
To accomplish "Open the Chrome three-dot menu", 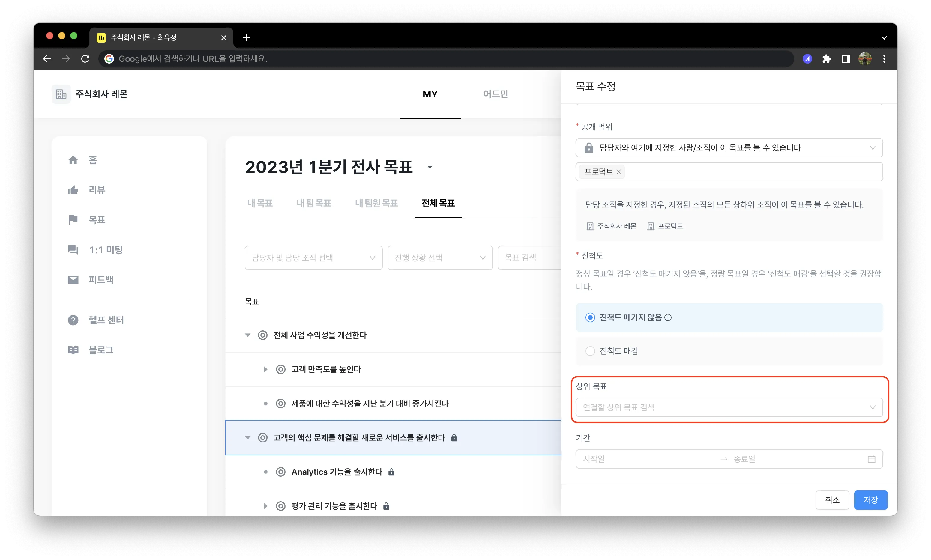I will (x=884, y=59).
